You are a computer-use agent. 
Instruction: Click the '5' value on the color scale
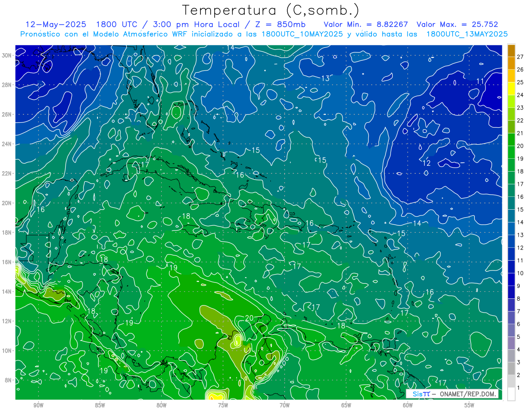(x=519, y=337)
